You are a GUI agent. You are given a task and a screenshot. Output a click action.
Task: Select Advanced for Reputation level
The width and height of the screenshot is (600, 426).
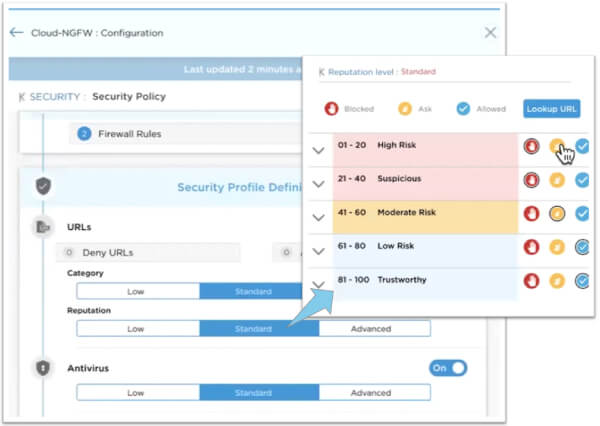(x=370, y=328)
